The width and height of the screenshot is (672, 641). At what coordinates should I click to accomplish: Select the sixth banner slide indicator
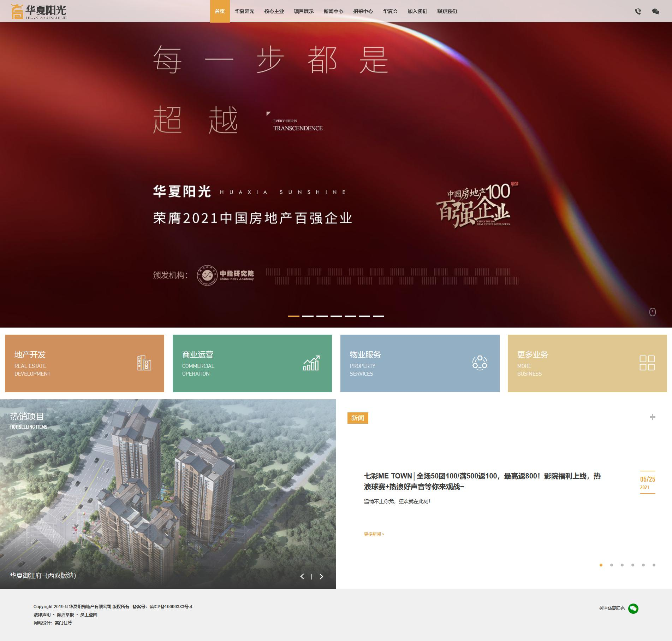click(364, 316)
